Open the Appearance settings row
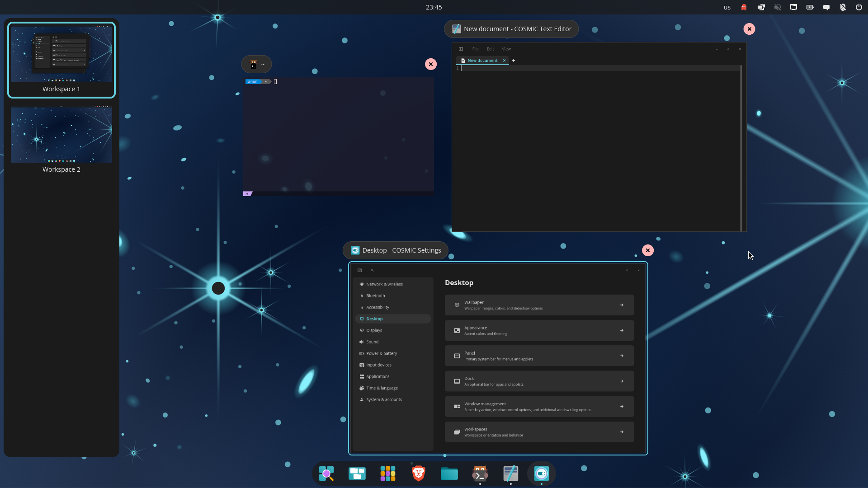 click(x=539, y=330)
